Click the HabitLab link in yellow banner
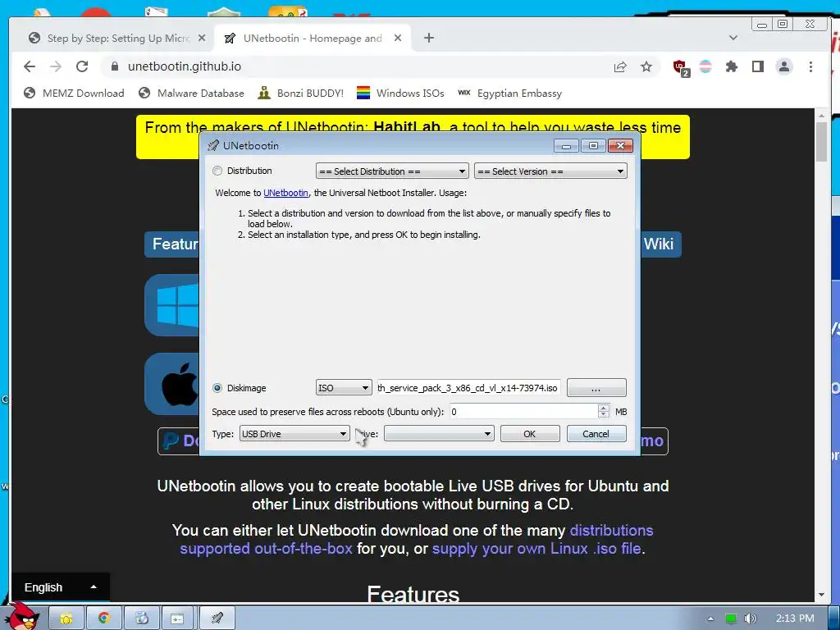This screenshot has height=630, width=840. point(407,127)
